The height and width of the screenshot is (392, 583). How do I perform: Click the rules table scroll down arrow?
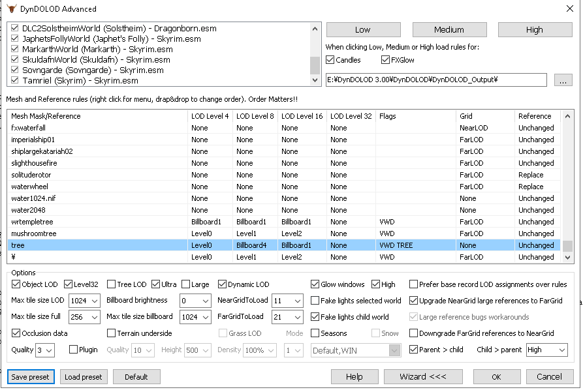[x=567, y=257]
